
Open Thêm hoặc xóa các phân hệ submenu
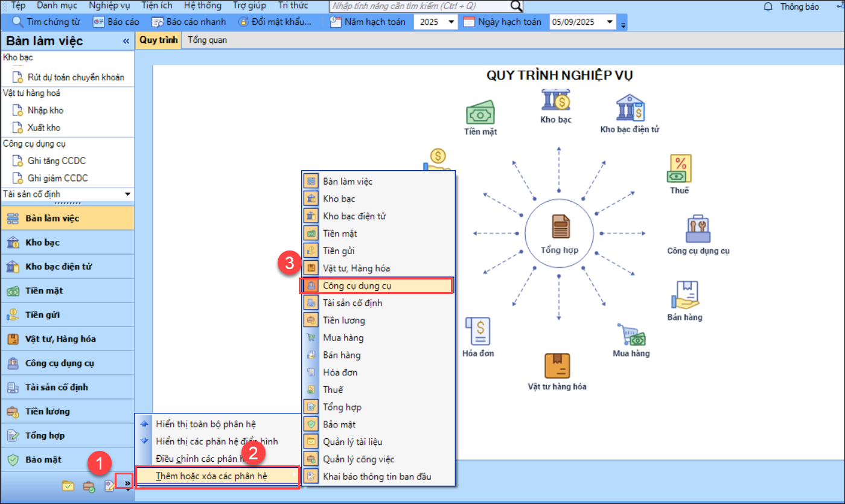(x=218, y=476)
